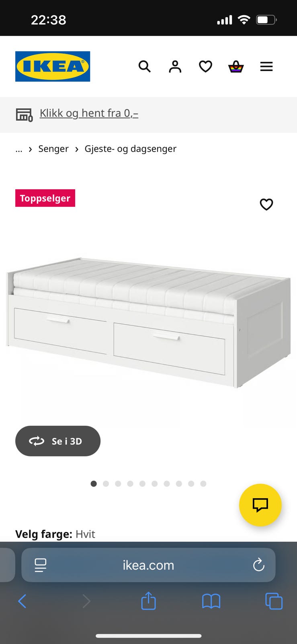This screenshot has height=644, width=297.
Task: Reload the page in Safari
Action: pyautogui.click(x=258, y=565)
